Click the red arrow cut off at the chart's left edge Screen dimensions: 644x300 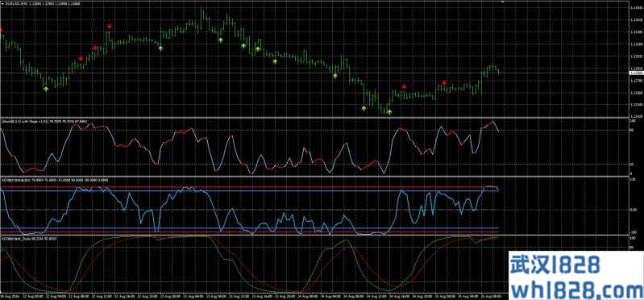tap(1, 30)
